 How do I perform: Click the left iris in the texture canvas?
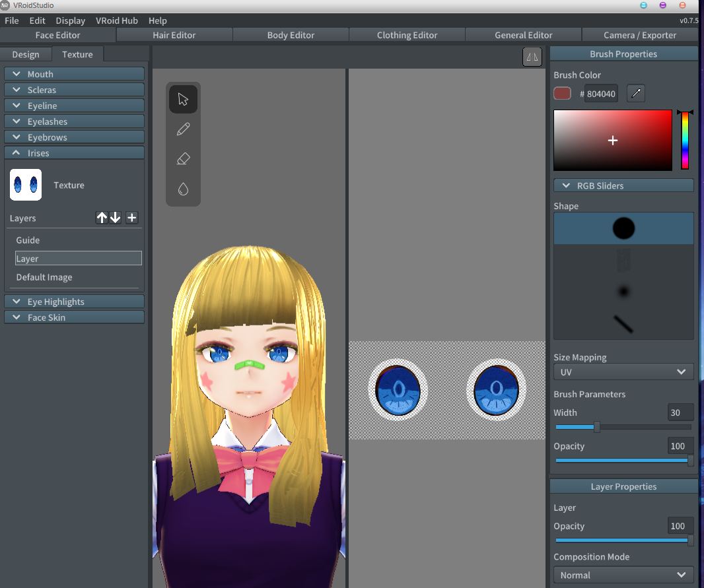click(x=398, y=390)
